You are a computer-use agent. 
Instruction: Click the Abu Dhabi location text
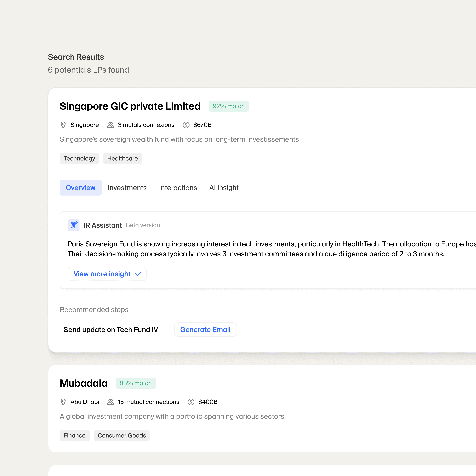coord(85,402)
